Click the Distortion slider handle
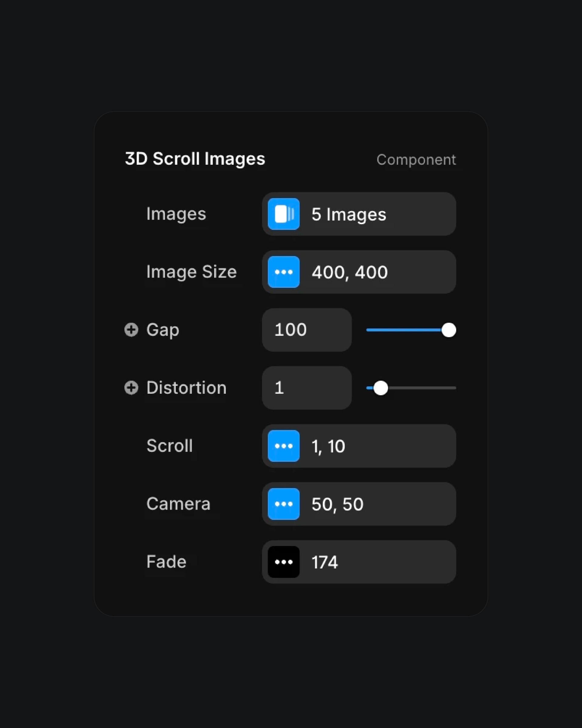The width and height of the screenshot is (582, 728). 381,388
